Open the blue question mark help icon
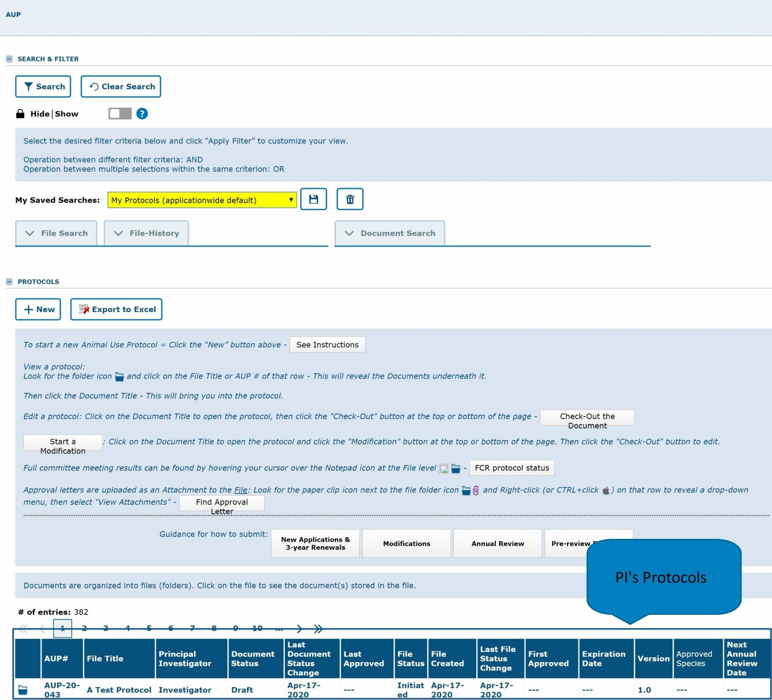772x700 pixels. coord(142,113)
